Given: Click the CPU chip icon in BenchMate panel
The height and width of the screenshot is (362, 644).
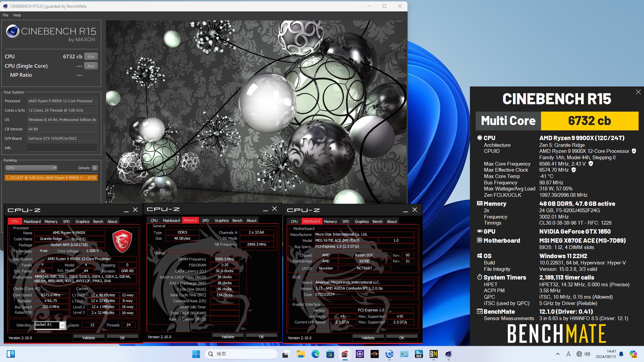Looking at the screenshot, I should pos(480,138).
